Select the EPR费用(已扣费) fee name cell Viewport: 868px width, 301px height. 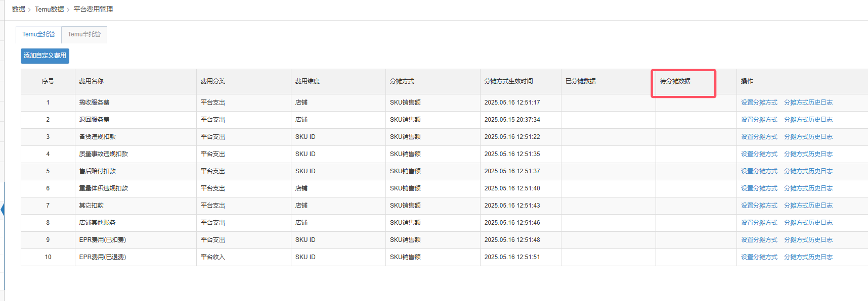(136, 240)
